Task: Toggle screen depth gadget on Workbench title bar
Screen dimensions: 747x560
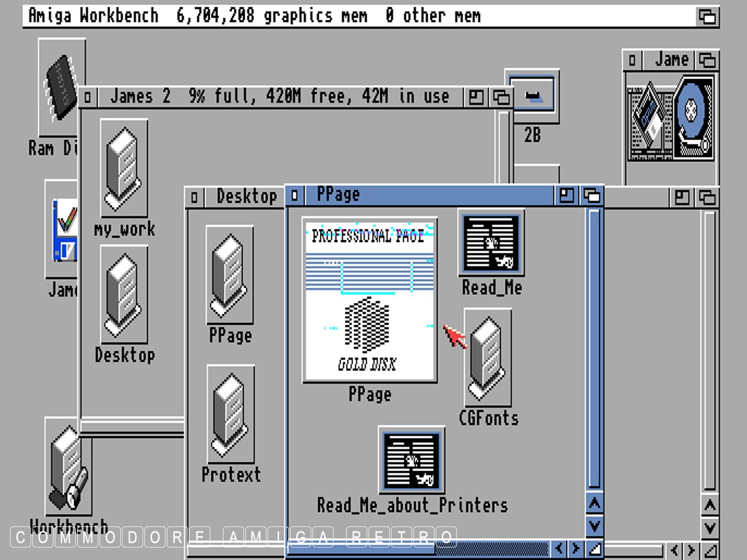Action: [x=707, y=16]
